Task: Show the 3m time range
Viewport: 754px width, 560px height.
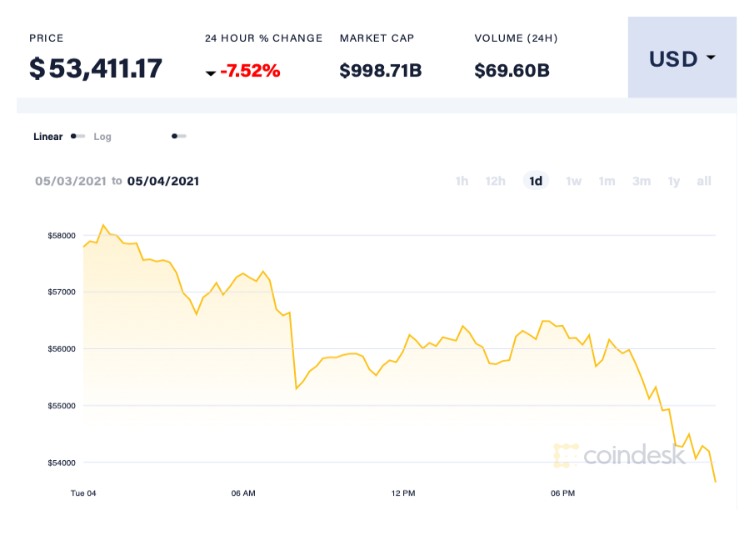Action: (641, 181)
